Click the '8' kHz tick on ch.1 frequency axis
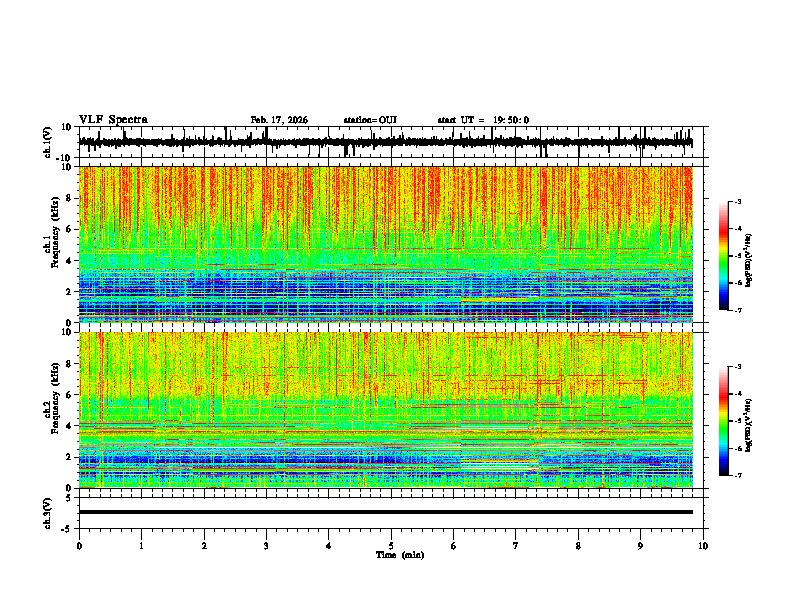 click(69, 198)
